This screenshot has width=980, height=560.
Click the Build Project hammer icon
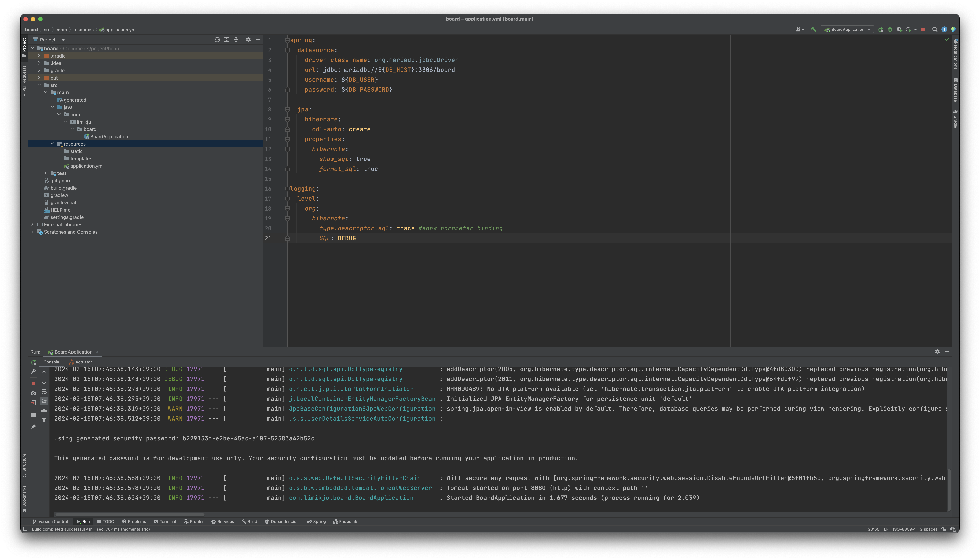click(x=813, y=29)
